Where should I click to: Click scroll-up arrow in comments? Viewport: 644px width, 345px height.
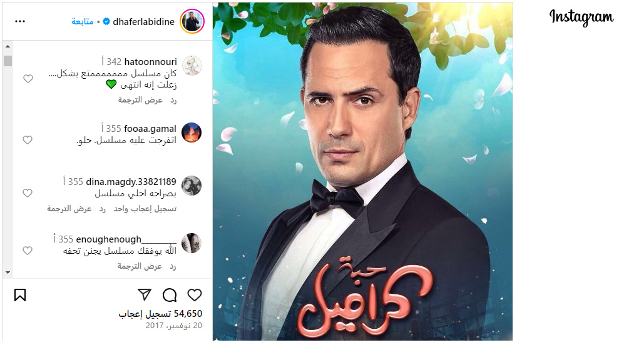point(8,46)
